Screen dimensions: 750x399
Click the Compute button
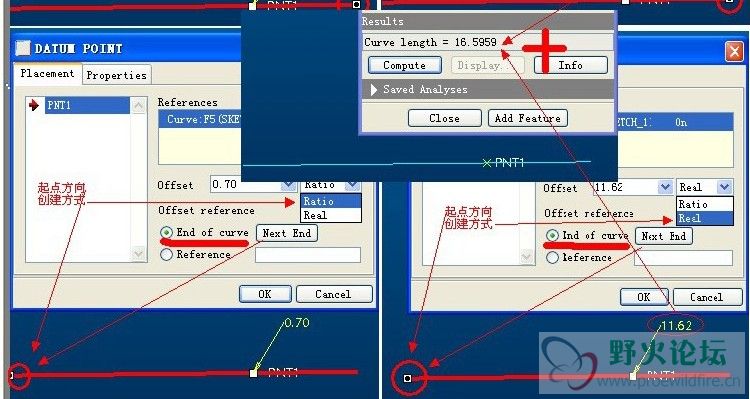[405, 65]
